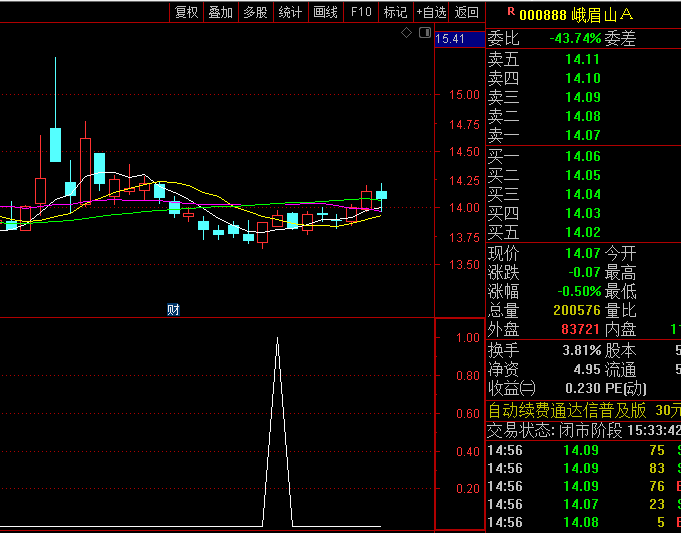Screen dimensions: 681x533
Task: Open F10 company information
Action: 360,12
